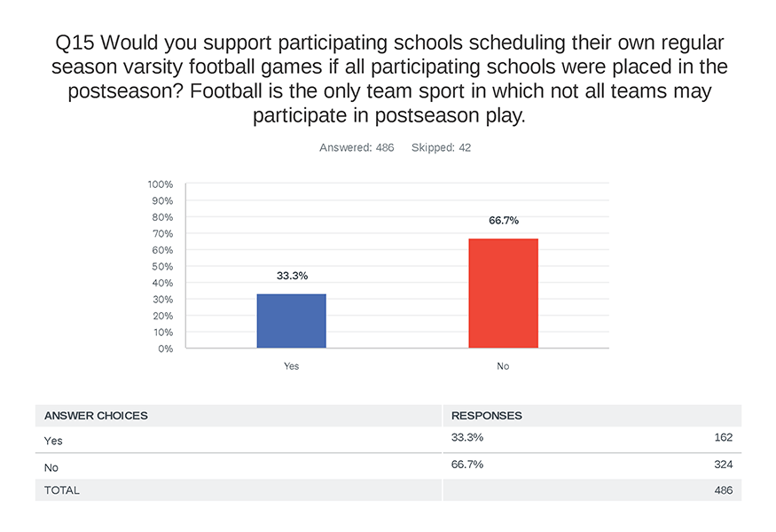Click the No axis label below chart

pyautogui.click(x=503, y=366)
